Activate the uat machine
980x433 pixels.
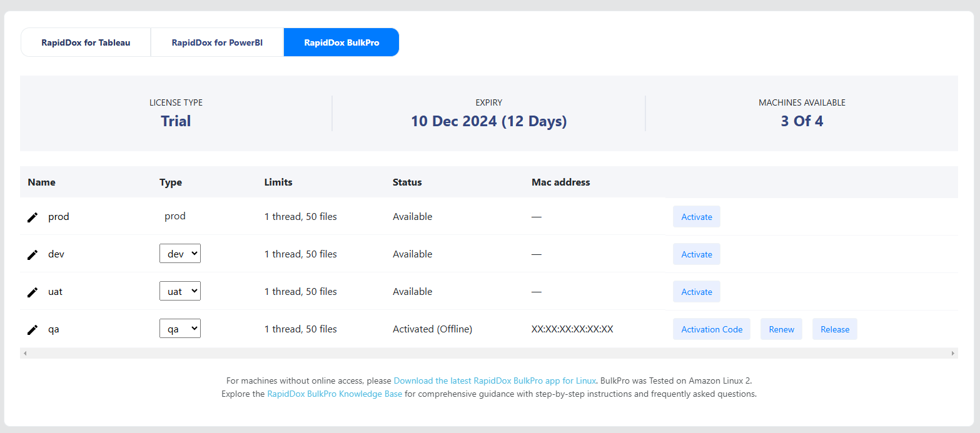697,292
